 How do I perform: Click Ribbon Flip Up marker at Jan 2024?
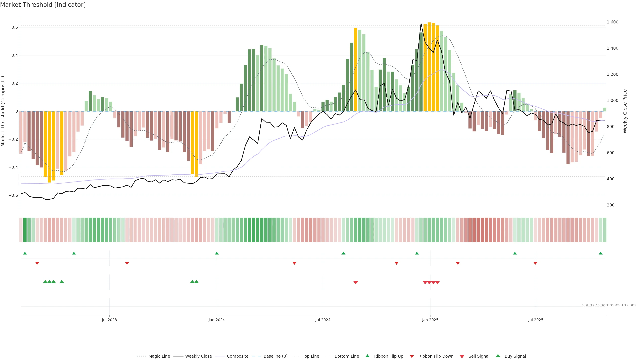[x=217, y=253]
